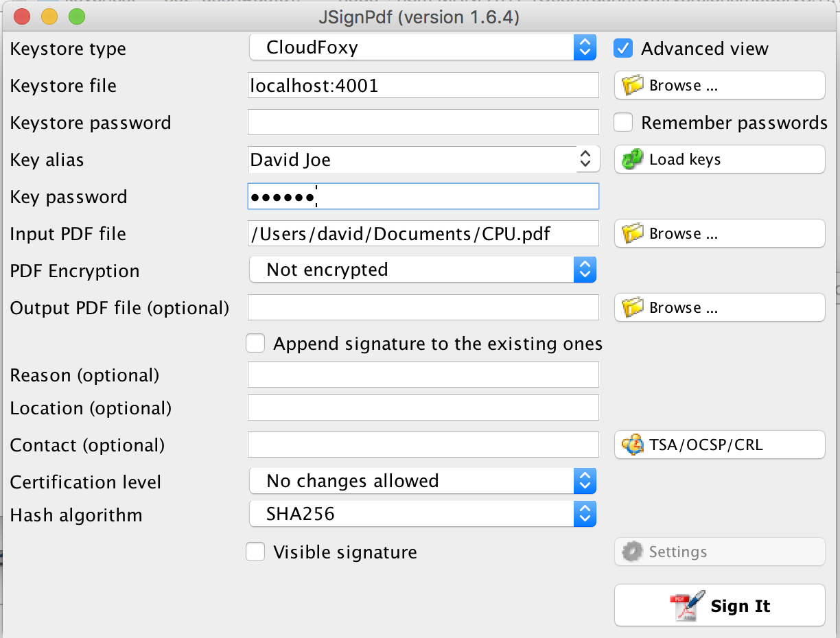Image resolution: width=840 pixels, height=638 pixels.
Task: Tick Append signature to the existing ones
Action: [255, 344]
